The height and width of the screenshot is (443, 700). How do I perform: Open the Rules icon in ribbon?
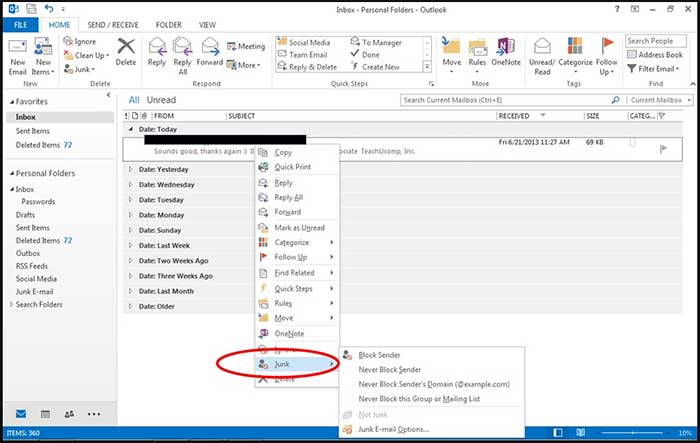point(477,47)
